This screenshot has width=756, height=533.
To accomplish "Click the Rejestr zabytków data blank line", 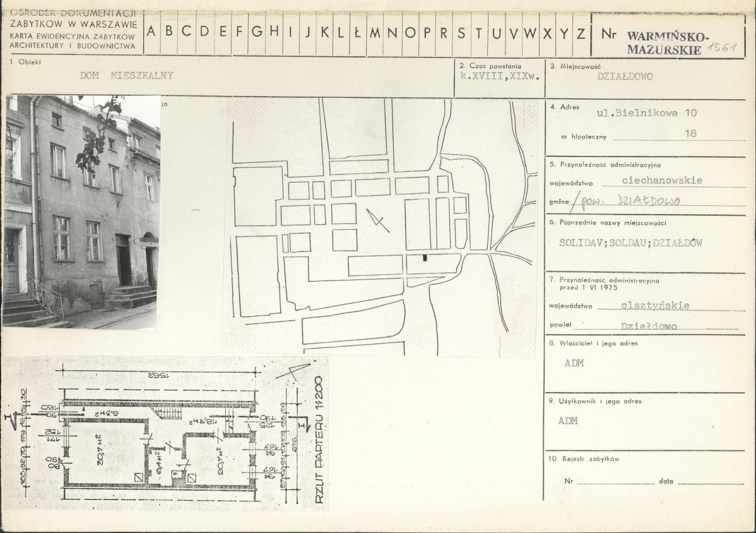I will coord(710,482).
